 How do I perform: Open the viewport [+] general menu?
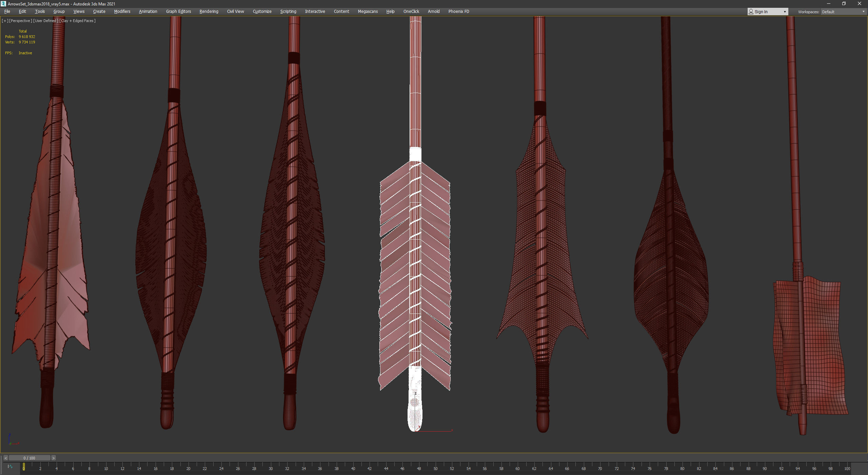pos(5,21)
